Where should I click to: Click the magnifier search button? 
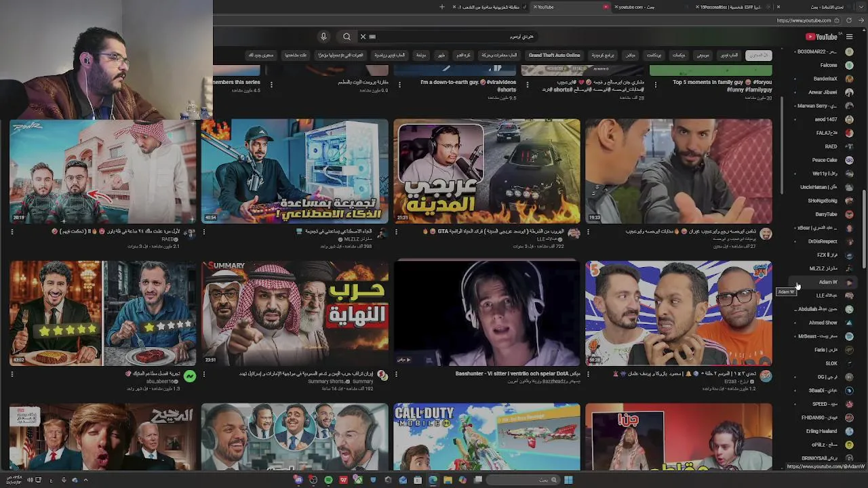(347, 37)
